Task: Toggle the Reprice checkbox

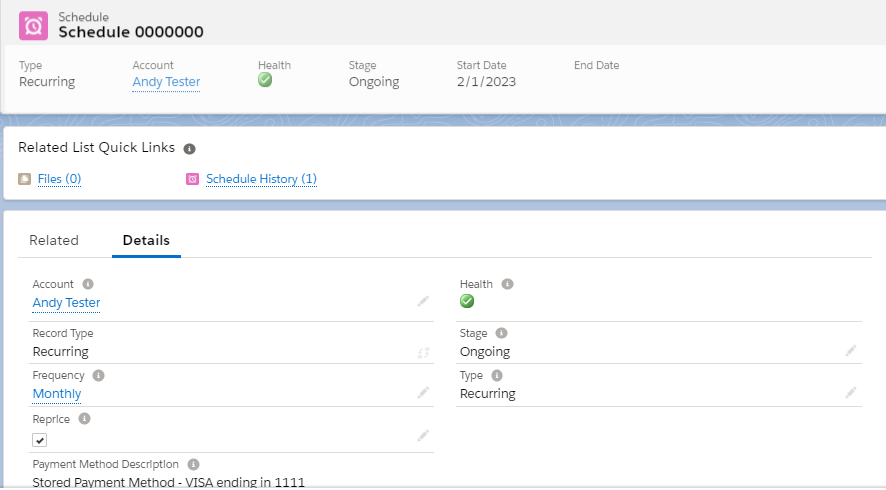Action: pyautogui.click(x=40, y=439)
